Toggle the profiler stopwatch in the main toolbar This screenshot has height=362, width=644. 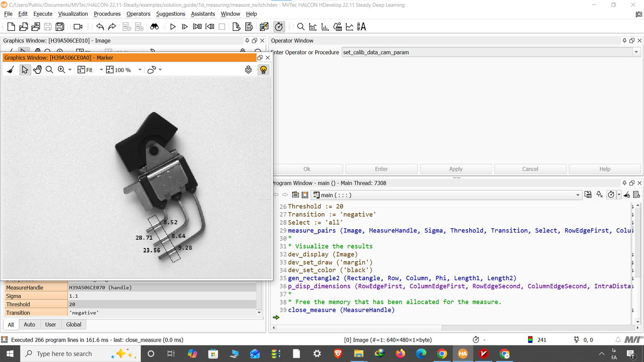tap(279, 27)
